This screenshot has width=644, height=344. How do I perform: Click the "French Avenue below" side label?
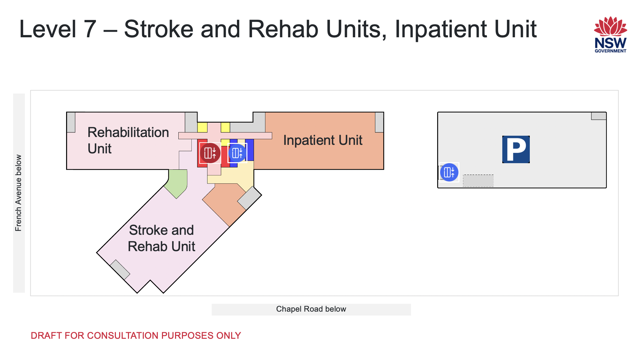19,193
